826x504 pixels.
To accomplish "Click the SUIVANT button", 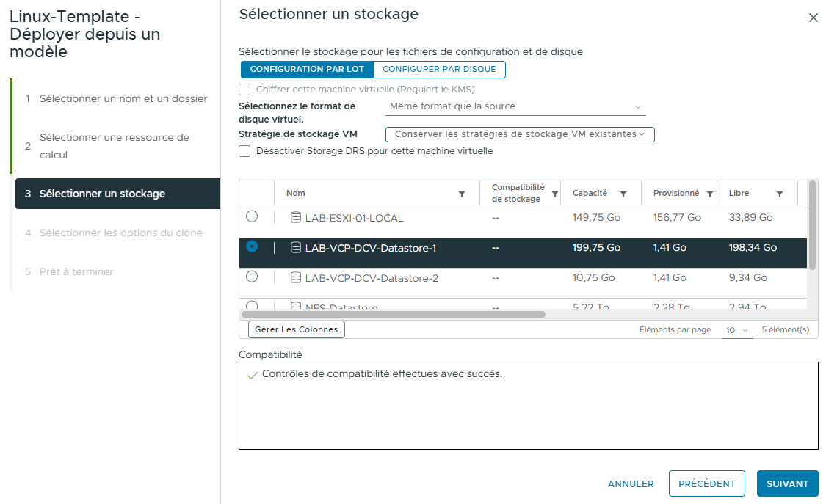I will click(787, 483).
